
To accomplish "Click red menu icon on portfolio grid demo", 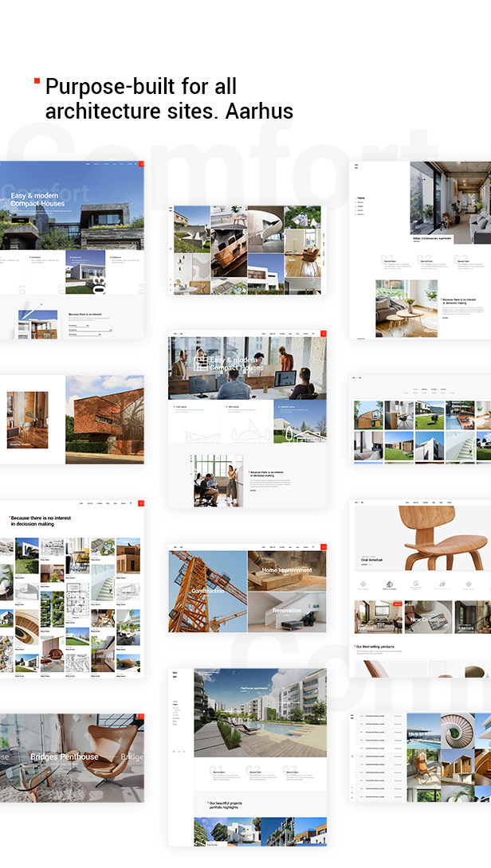I will pyautogui.click(x=141, y=503).
